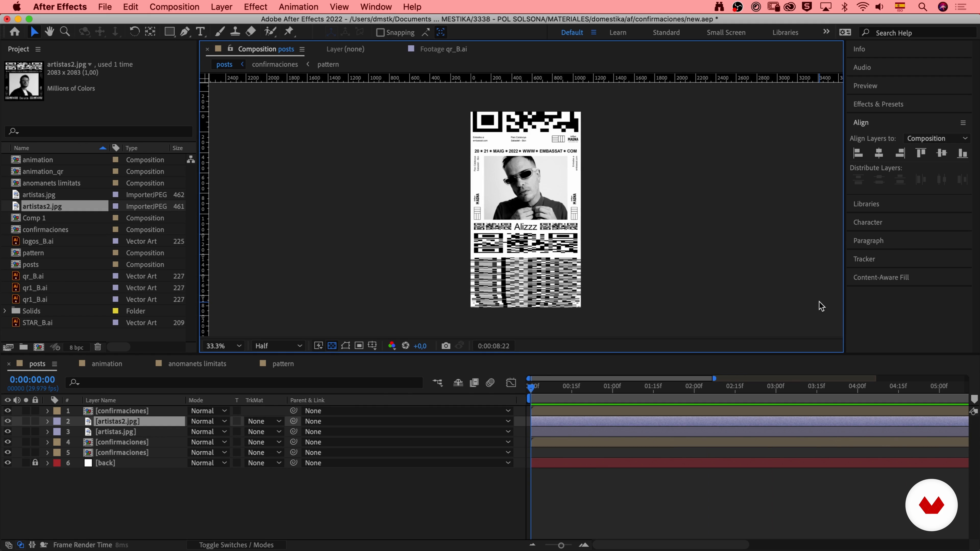Hide layer 4 confirmaciones
The width and height of the screenshot is (980, 551).
8,442
